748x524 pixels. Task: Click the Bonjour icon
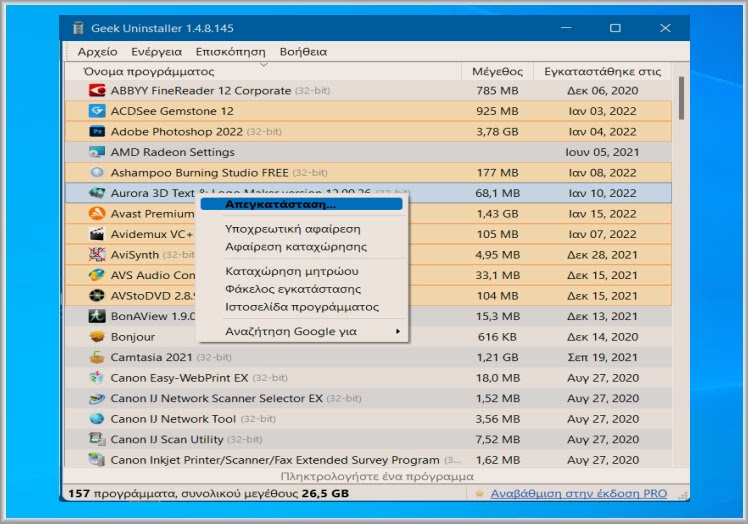pyautogui.click(x=97, y=336)
